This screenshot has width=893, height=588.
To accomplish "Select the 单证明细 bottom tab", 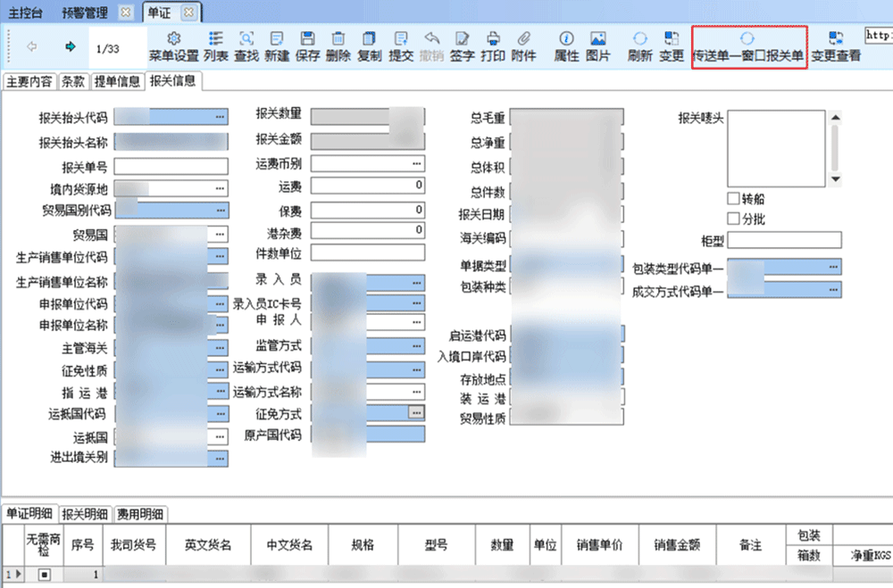I will click(29, 513).
